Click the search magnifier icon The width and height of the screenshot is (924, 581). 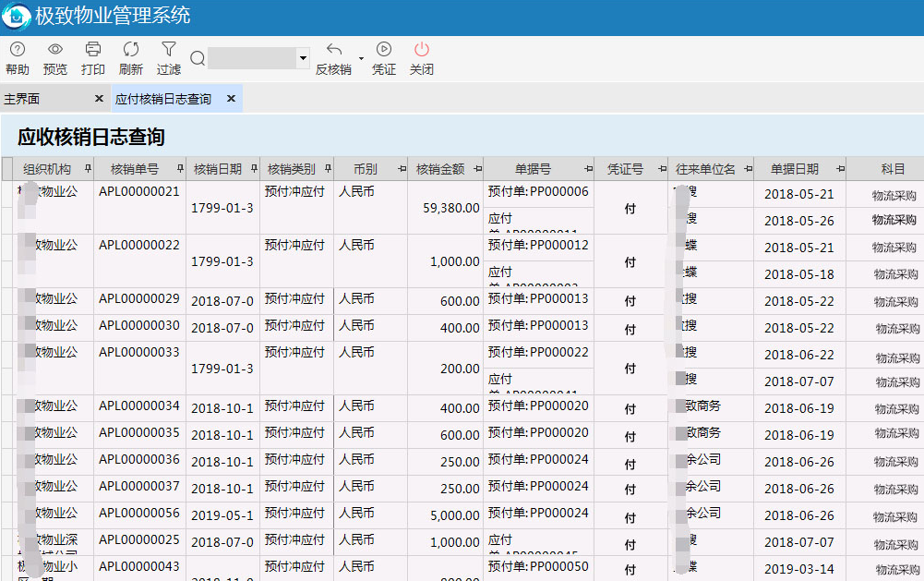coord(198,58)
